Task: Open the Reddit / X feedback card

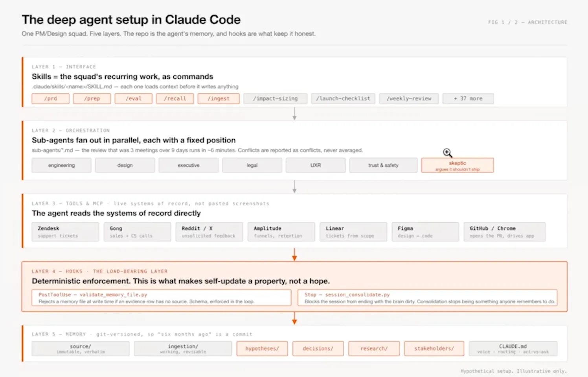Action: click(209, 232)
